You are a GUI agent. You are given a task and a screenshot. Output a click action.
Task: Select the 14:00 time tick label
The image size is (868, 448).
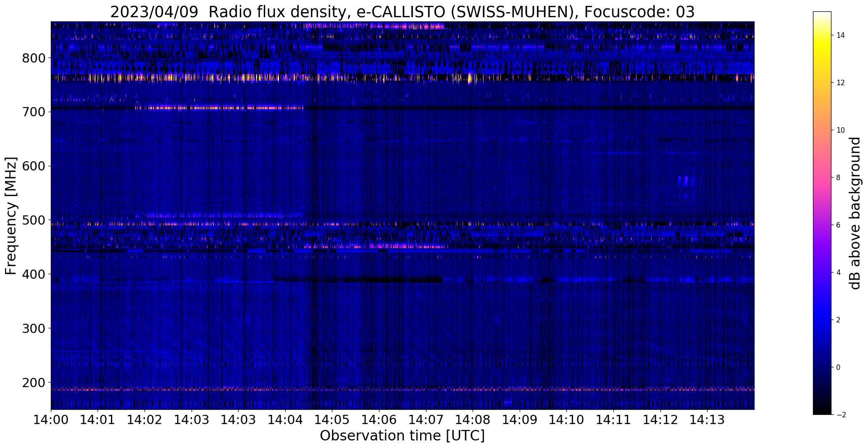51,419
